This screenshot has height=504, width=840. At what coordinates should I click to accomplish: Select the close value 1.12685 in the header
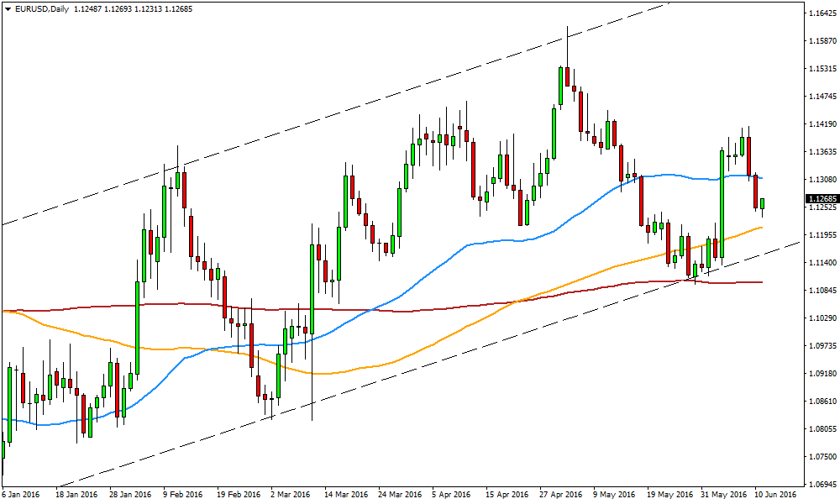[178, 9]
